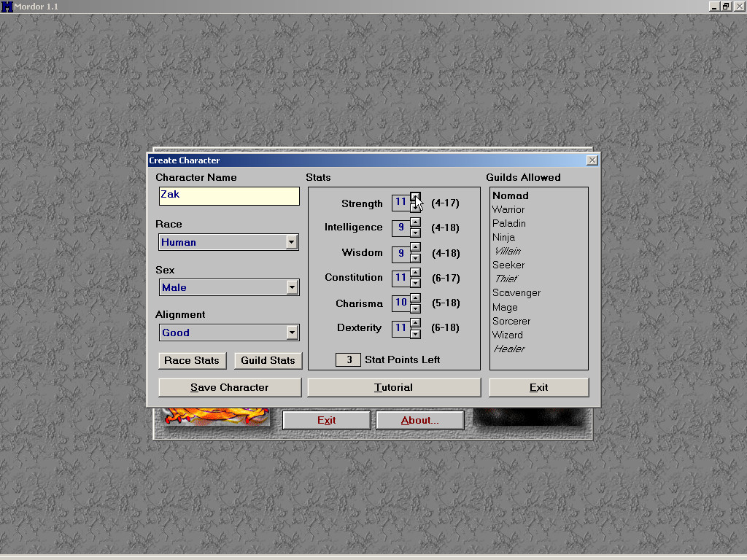Click the Intelligence value box showing 9
This screenshot has height=560, width=747.
[400, 227]
